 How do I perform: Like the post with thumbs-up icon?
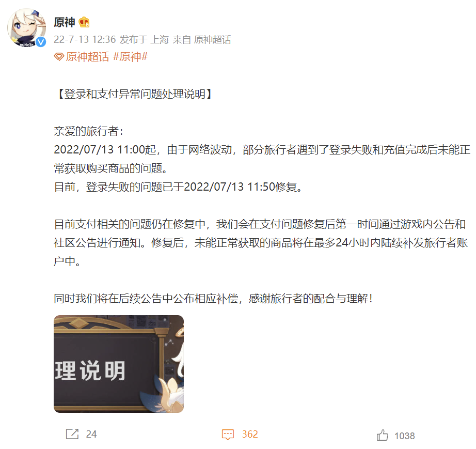(x=382, y=435)
